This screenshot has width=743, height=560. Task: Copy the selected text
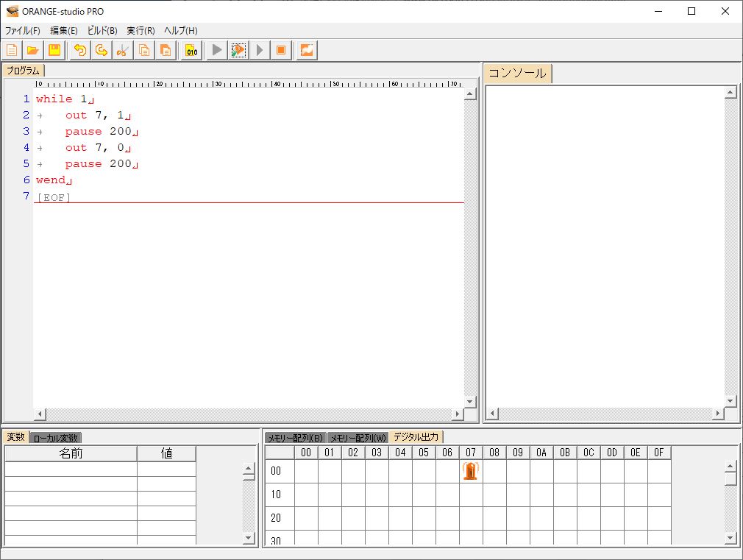[x=144, y=50]
